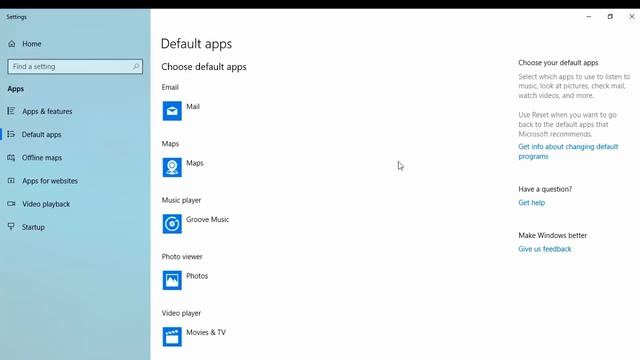The height and width of the screenshot is (360, 640).
Task: Click the Give us feedback link
Action: pyautogui.click(x=544, y=249)
